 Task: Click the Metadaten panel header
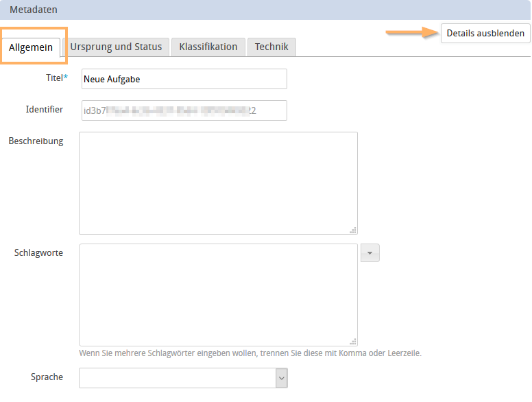[265, 10]
